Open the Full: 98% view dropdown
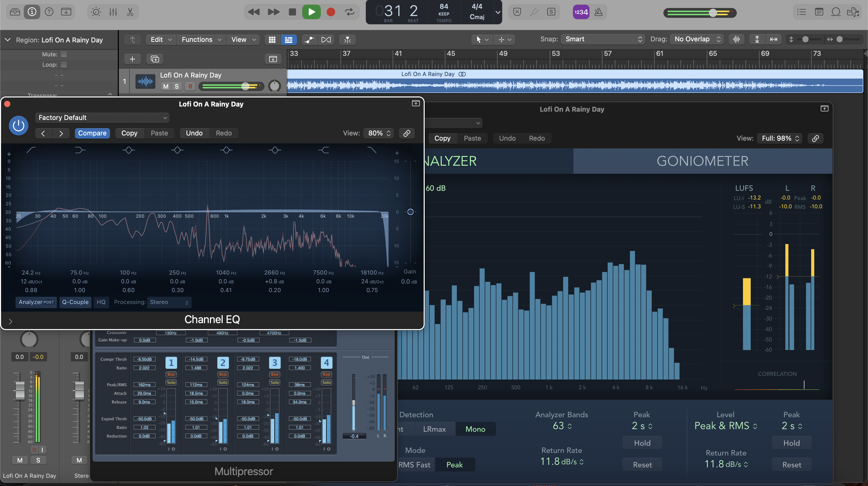 779,138
